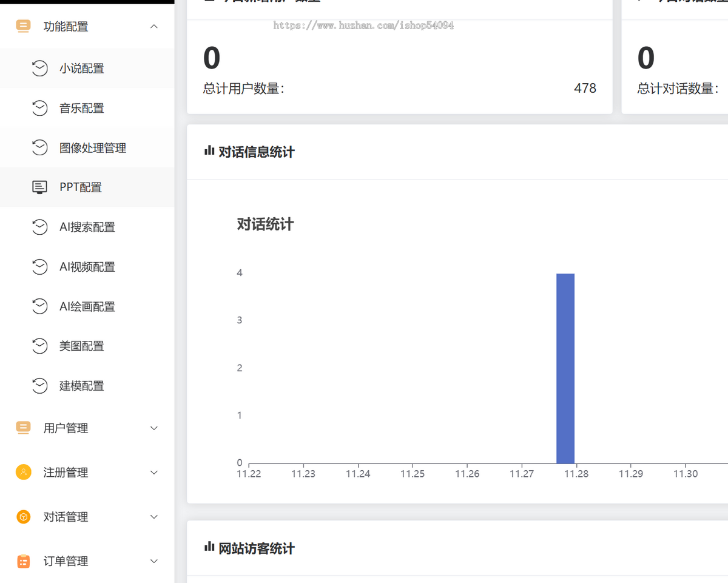Select the PPT配置 menu item
This screenshot has height=583, width=728.
[87, 187]
